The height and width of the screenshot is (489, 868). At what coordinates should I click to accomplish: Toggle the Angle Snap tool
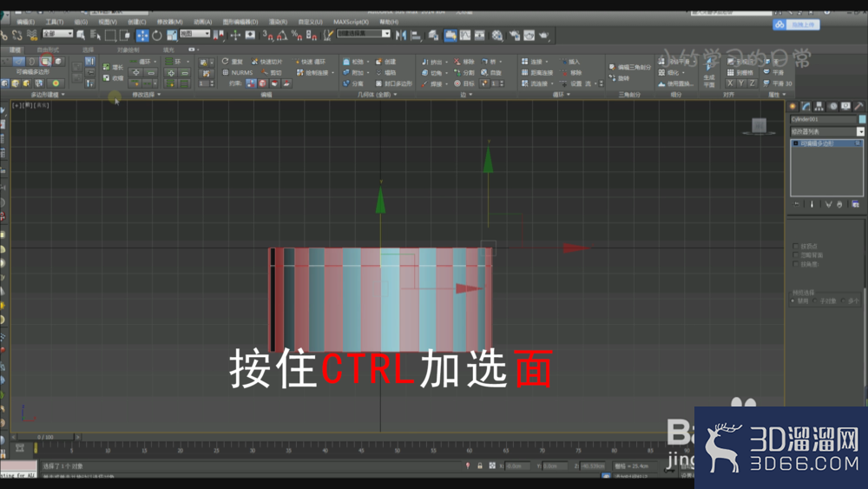[x=282, y=36]
